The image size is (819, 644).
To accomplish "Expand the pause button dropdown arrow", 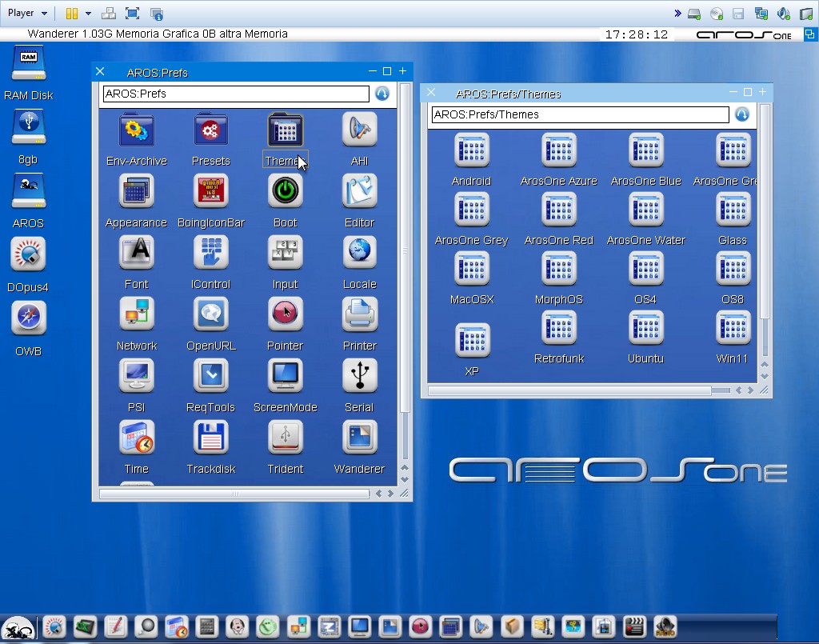I will tap(88, 14).
